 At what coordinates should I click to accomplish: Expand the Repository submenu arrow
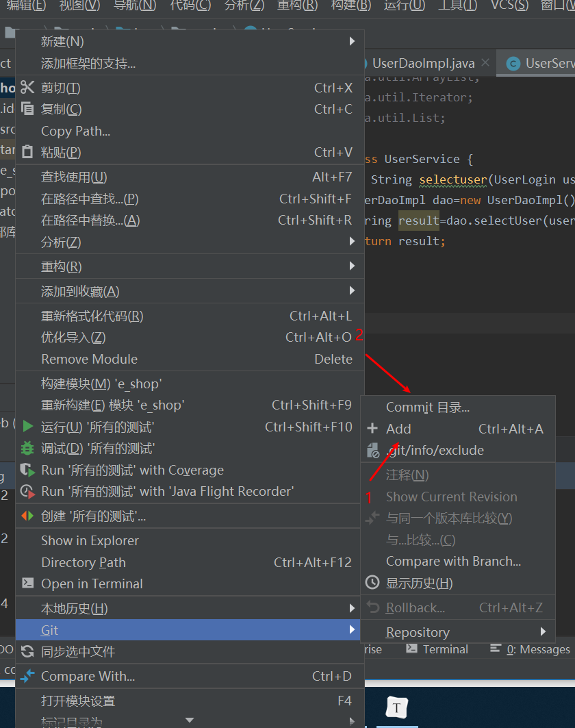click(x=543, y=631)
